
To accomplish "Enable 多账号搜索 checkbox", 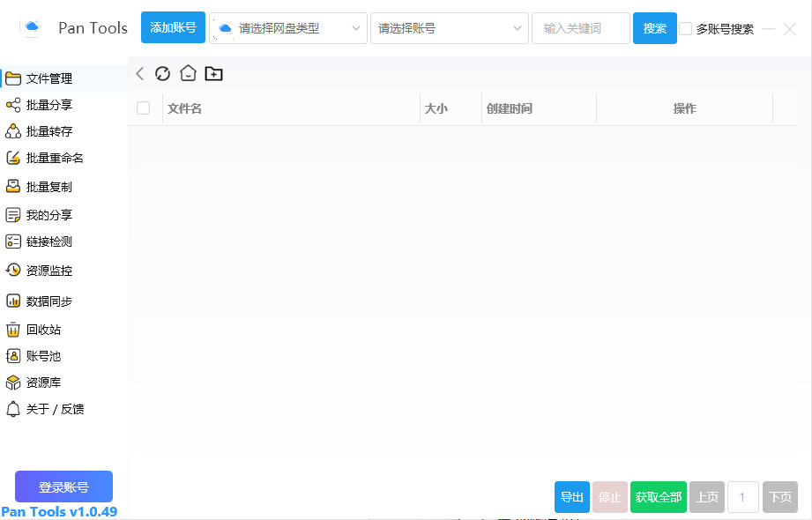I will (x=685, y=28).
